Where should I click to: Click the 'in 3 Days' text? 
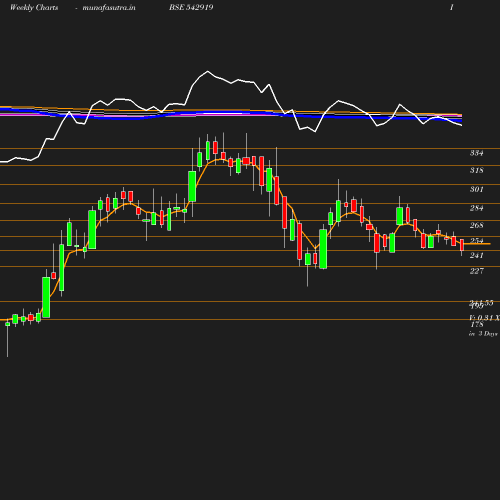(x=483, y=334)
